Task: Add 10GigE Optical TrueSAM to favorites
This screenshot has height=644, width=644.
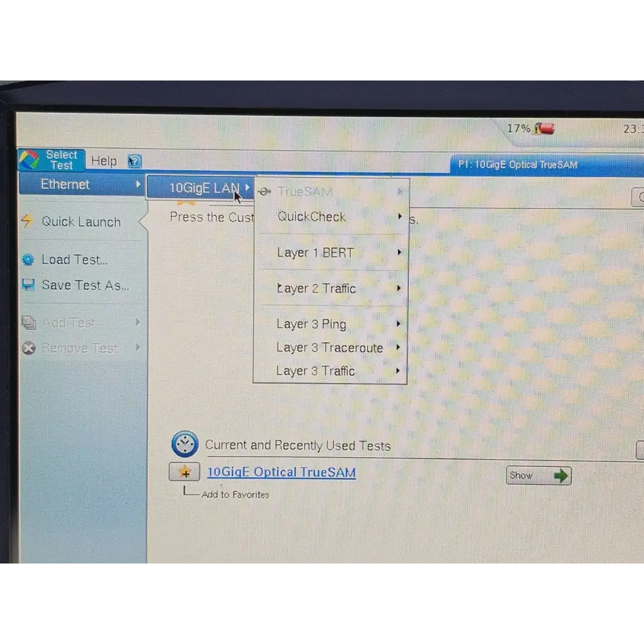Action: (x=184, y=472)
